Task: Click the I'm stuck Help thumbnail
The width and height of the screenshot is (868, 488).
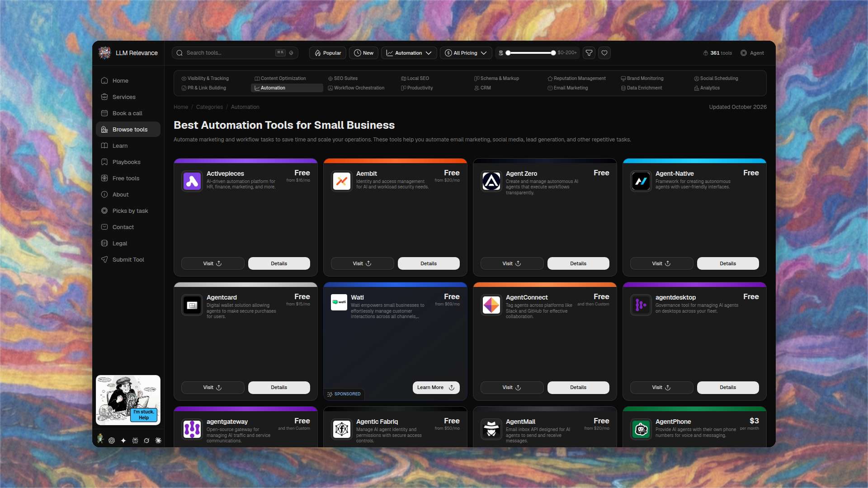Action: tap(128, 400)
